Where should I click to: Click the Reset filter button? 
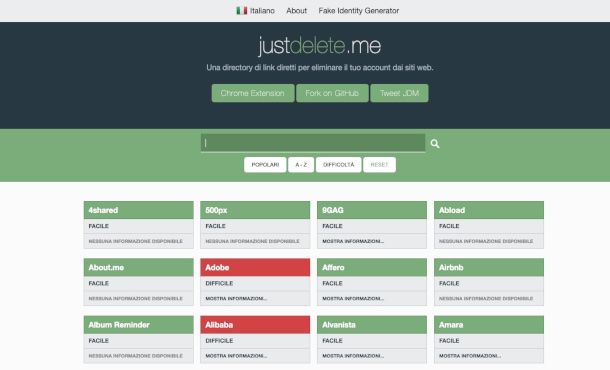point(379,165)
